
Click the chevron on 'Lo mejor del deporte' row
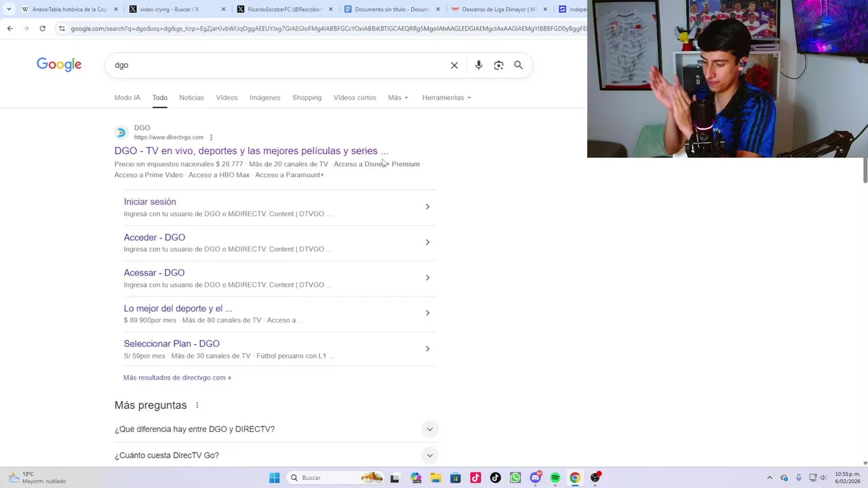pos(427,313)
